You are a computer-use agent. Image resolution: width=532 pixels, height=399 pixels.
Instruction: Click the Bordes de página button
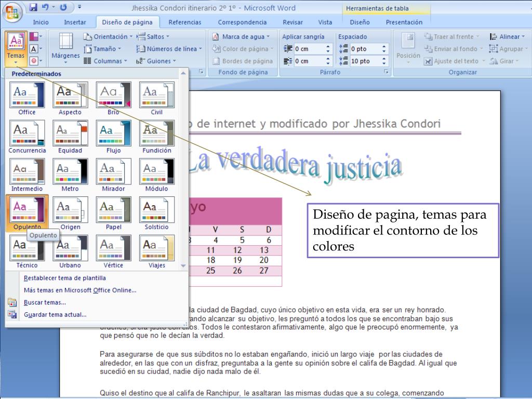[x=243, y=61]
